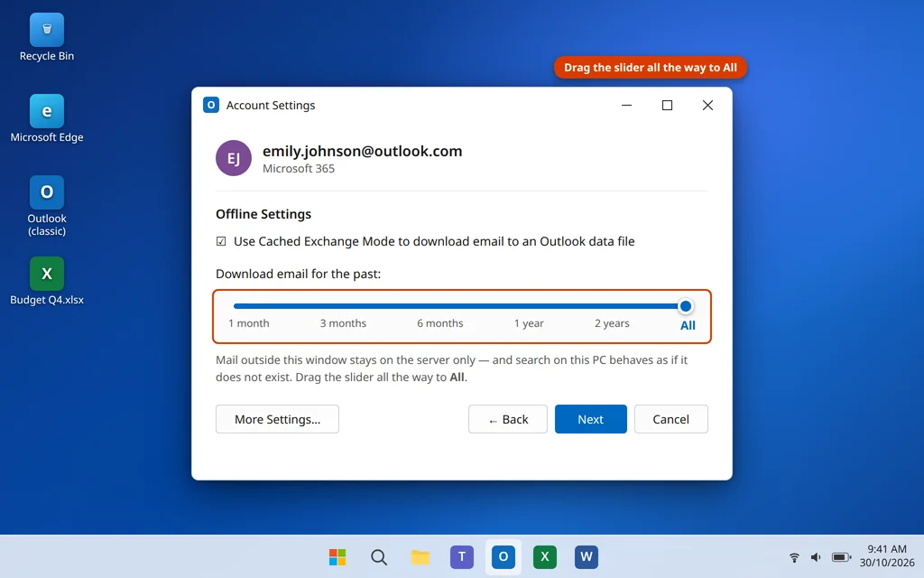This screenshot has width=924, height=578.
Task: Close the Account Settings dialog
Action: tap(707, 105)
